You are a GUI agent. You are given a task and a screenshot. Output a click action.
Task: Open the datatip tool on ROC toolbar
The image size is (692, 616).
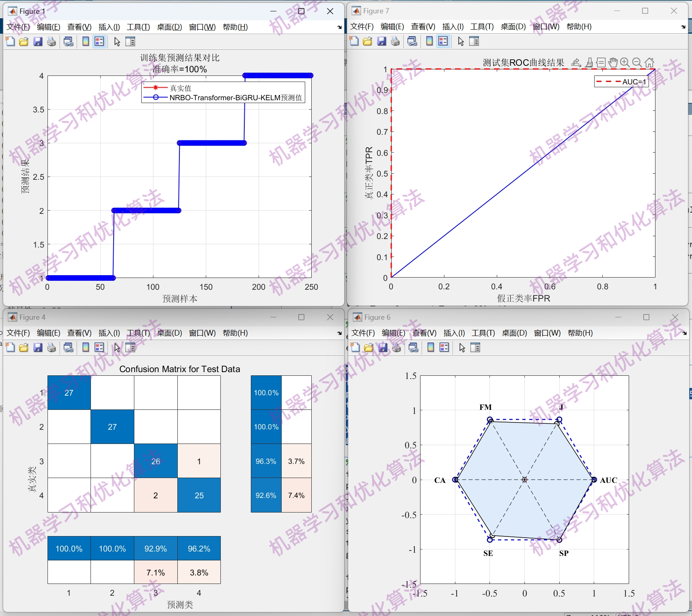601,62
